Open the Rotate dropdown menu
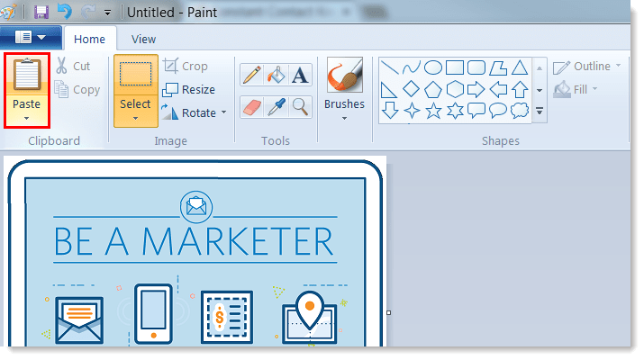The width and height of the screenshot is (644, 360). pos(223,113)
